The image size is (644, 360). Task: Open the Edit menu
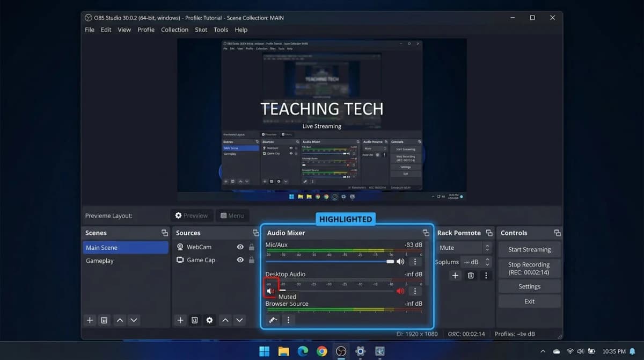coord(106,30)
